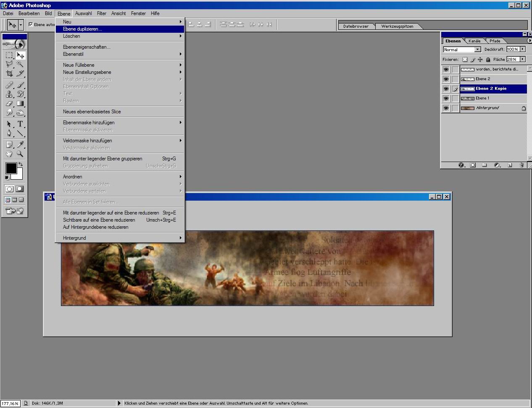532x408 pixels.
Task: Select the Zoom tool in toolbox
Action: [20, 154]
